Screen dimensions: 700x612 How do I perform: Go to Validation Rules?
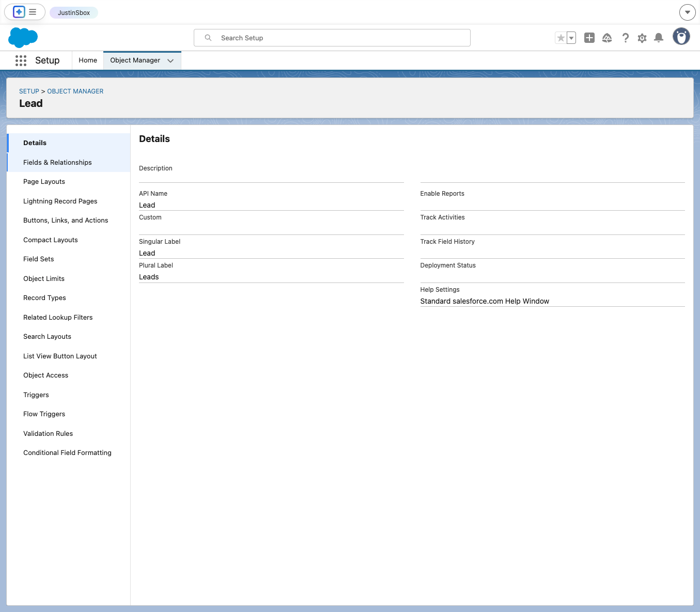click(69, 433)
